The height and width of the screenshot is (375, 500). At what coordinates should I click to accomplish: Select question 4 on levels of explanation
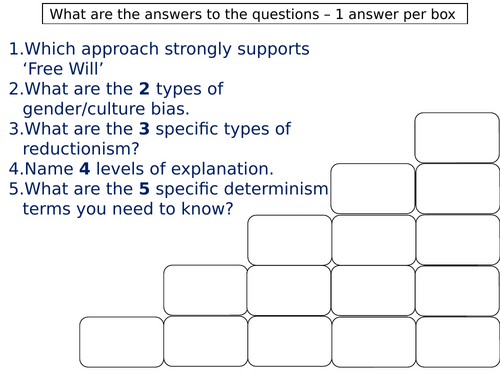coord(141,169)
